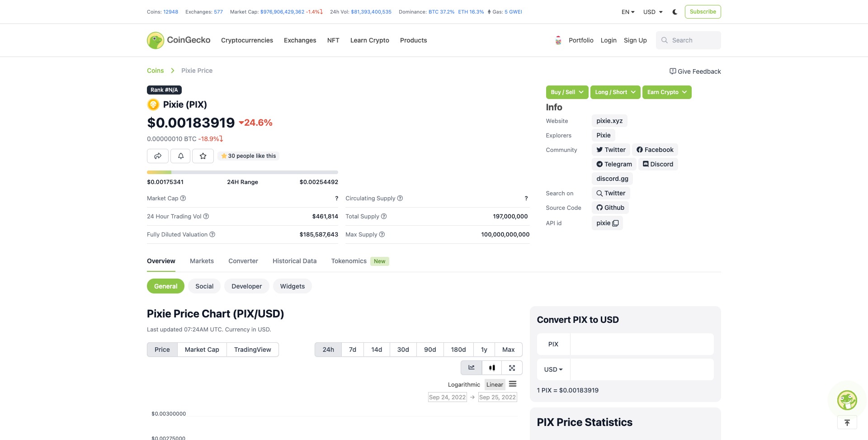Visit the pixie.xyz website link

click(x=609, y=120)
